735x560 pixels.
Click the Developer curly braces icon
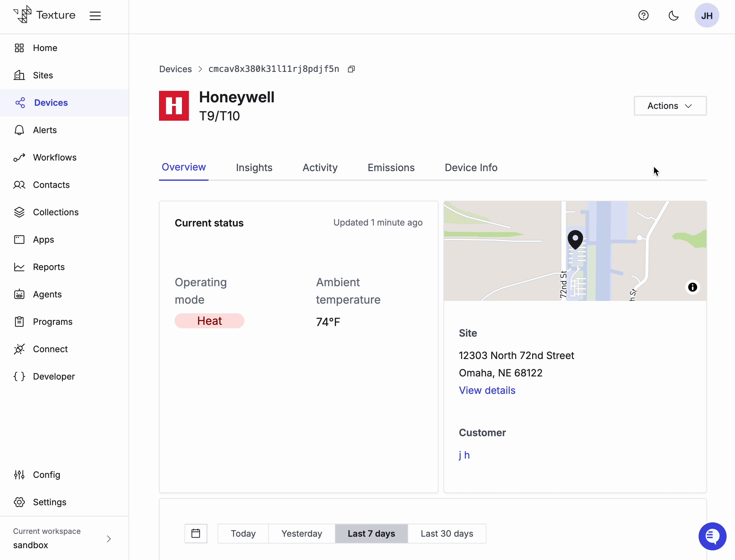click(x=19, y=376)
